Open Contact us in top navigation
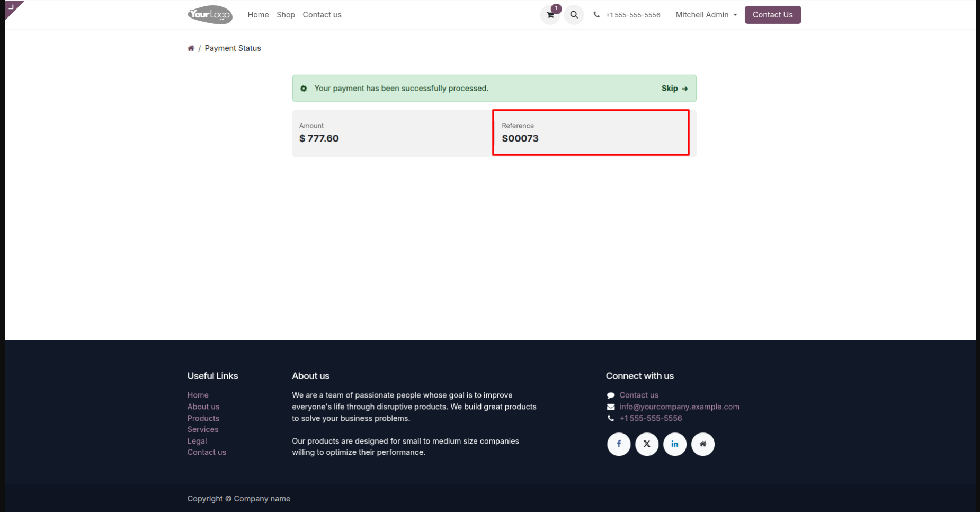The image size is (980, 512). 322,15
